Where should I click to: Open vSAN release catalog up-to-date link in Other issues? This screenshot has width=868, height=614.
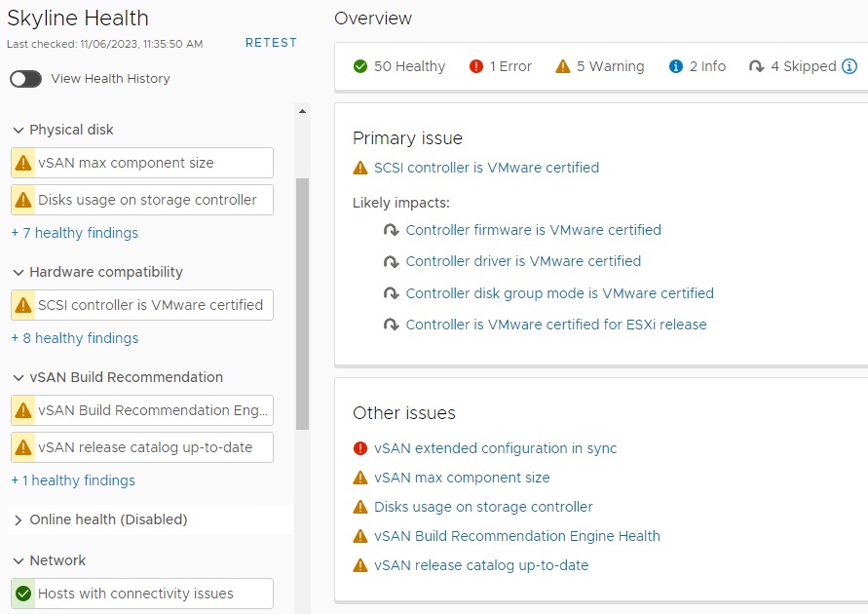(x=481, y=566)
